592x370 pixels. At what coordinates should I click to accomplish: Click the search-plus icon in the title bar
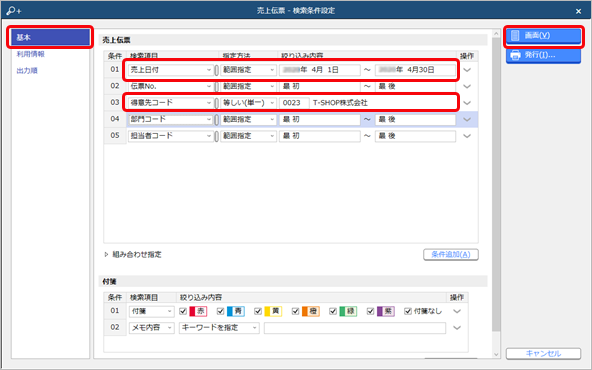click(x=14, y=11)
